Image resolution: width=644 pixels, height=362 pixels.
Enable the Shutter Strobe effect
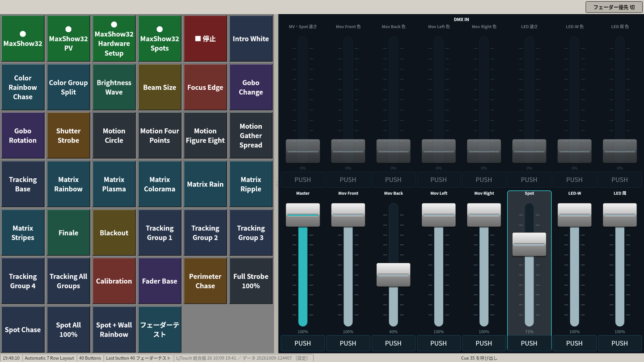68,135
